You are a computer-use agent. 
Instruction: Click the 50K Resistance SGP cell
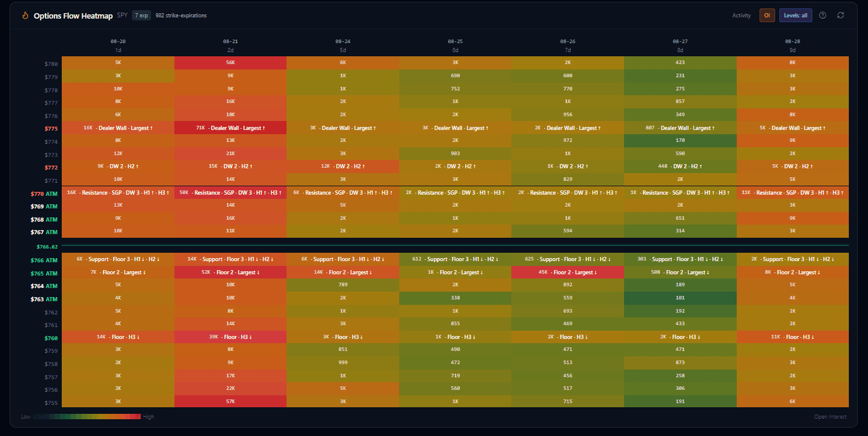[230, 193]
